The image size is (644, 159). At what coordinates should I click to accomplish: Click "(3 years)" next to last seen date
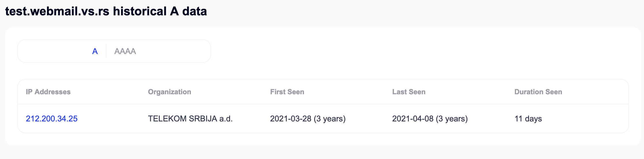(x=452, y=119)
